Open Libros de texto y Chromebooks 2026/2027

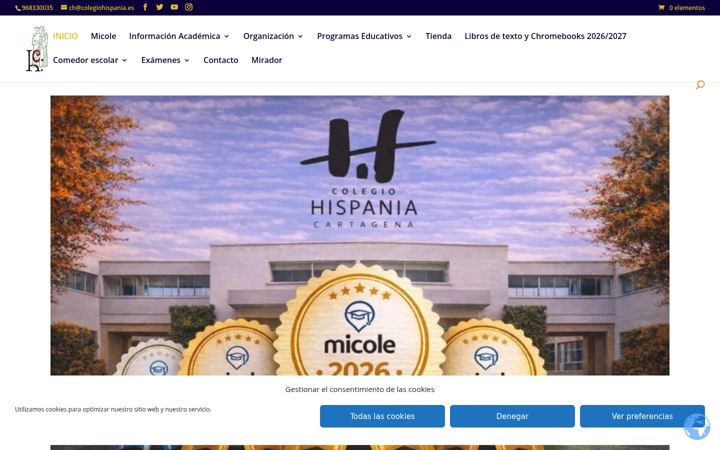tap(545, 36)
